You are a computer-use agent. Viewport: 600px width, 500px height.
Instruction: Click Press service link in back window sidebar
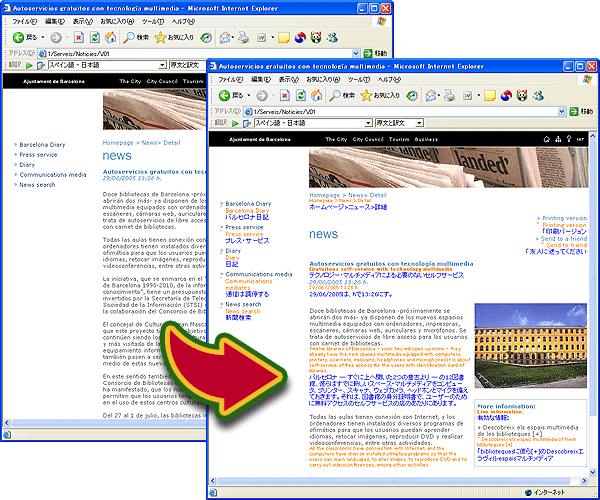(38, 155)
